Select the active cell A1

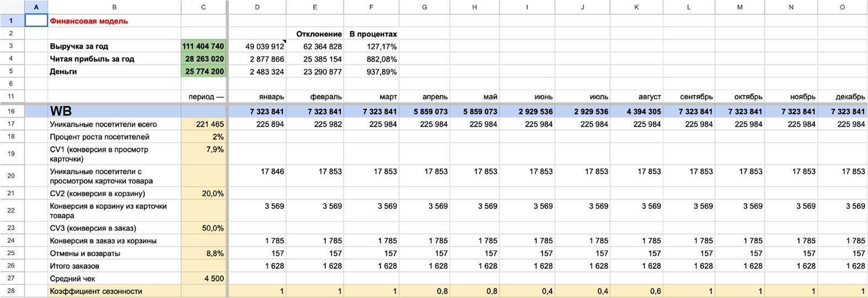pyautogui.click(x=36, y=21)
